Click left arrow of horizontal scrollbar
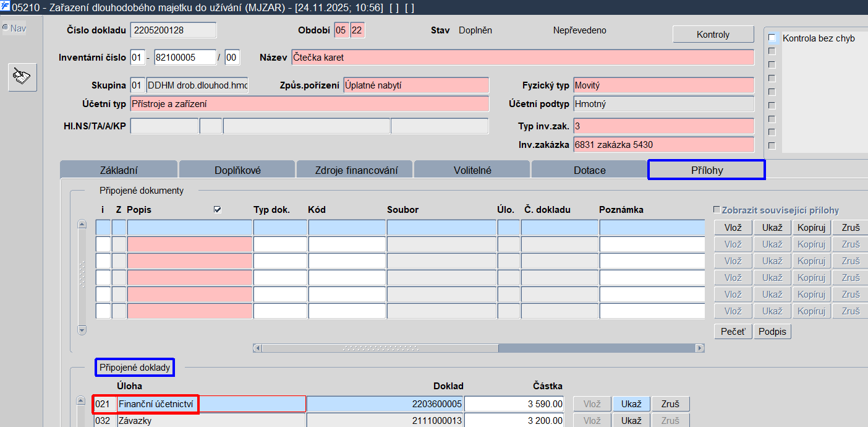 [257, 348]
